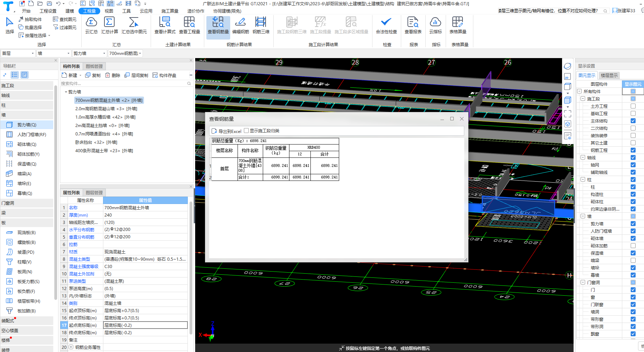Open 云指标 tool
644x352 pixels.
point(435,25)
